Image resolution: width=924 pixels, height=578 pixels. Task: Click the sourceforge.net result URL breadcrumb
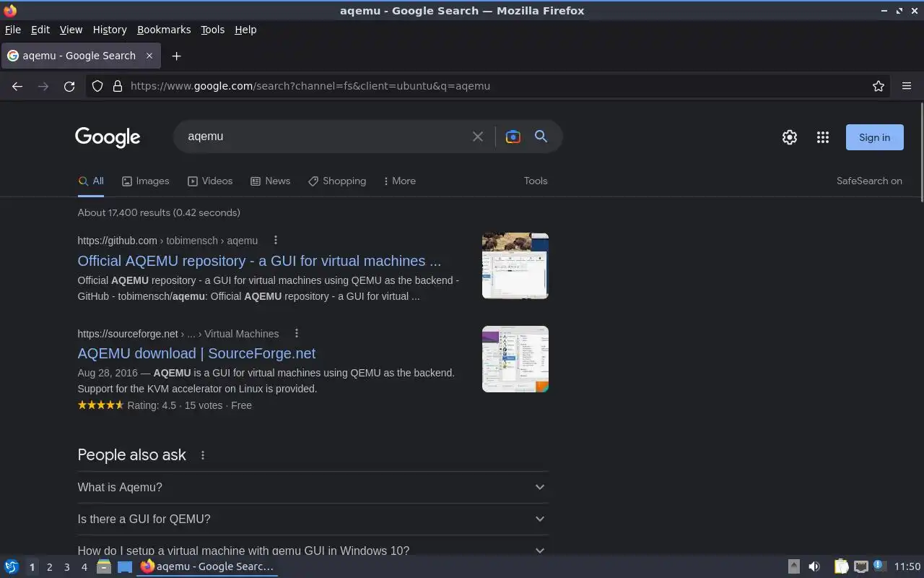pos(178,334)
